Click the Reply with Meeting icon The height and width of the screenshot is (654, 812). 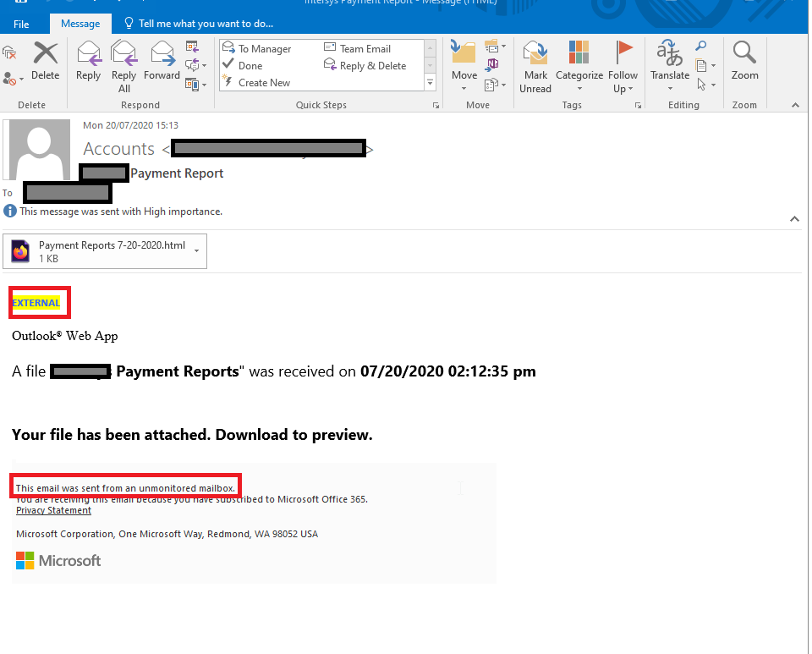tap(192, 47)
